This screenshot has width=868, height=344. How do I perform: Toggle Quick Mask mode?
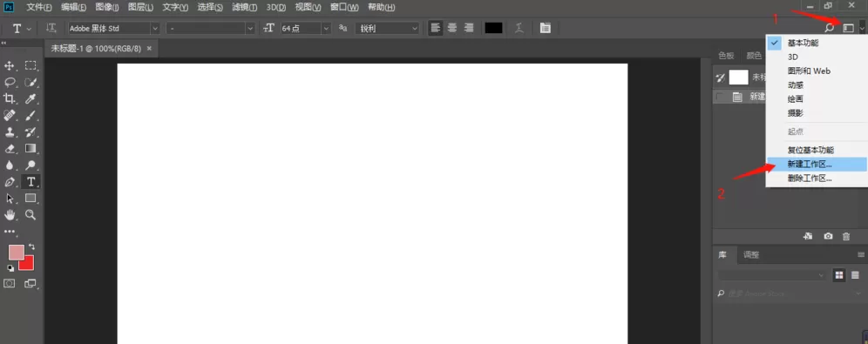point(10,283)
